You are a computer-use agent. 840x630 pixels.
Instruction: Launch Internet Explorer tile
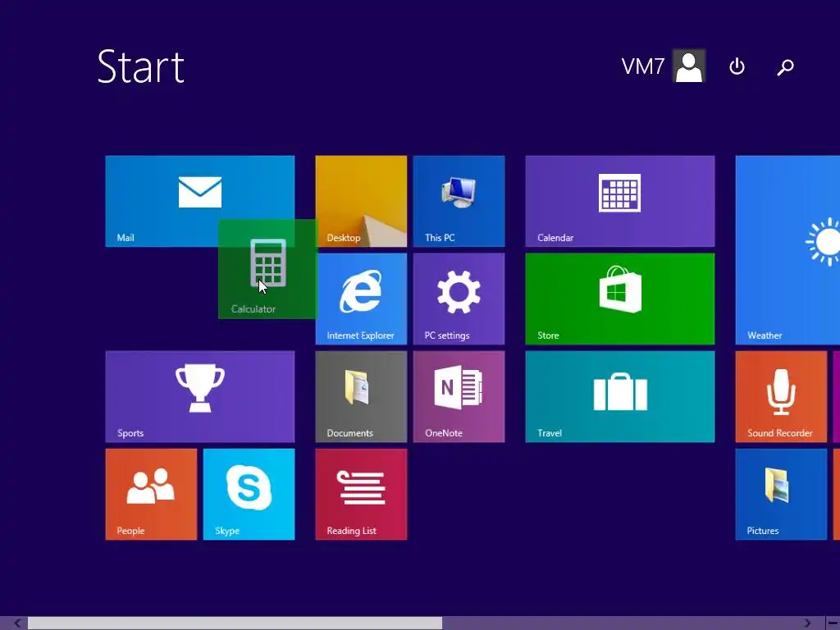point(361,299)
